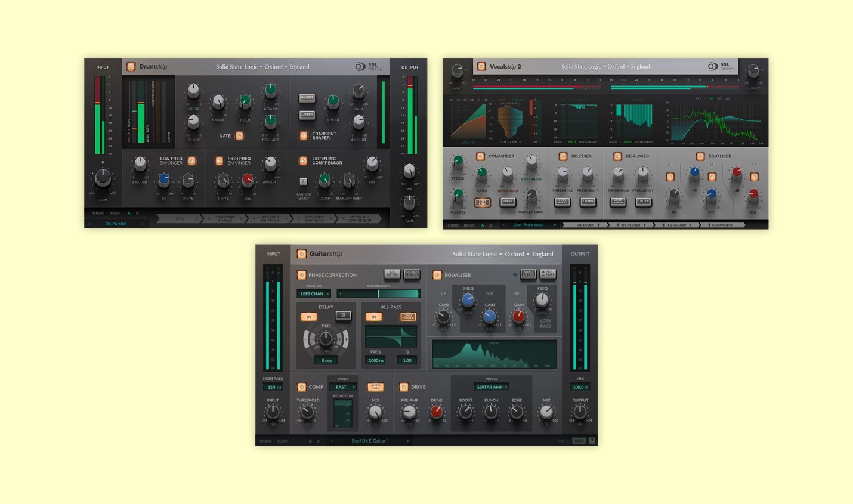The height and width of the screenshot is (504, 853).
Task: Open the Comp Mode Fast dropdown
Action: [343, 387]
